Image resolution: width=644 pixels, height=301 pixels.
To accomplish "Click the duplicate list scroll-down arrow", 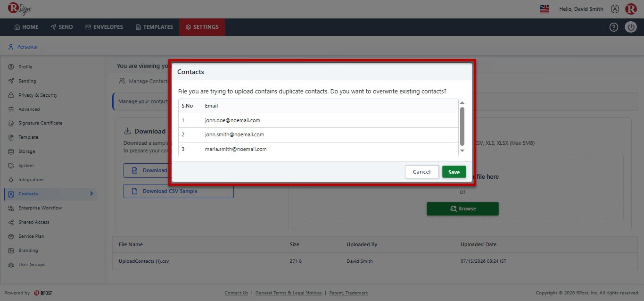I will 462,150.
